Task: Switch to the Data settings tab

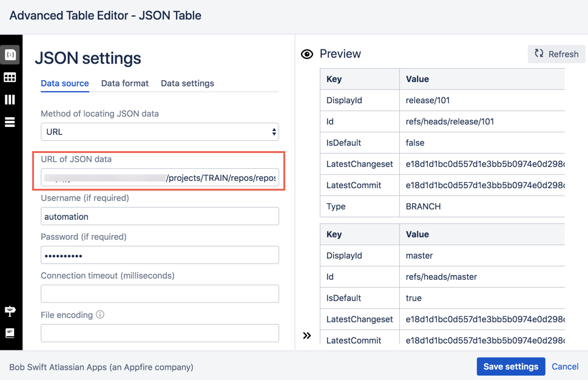Action: tap(188, 83)
